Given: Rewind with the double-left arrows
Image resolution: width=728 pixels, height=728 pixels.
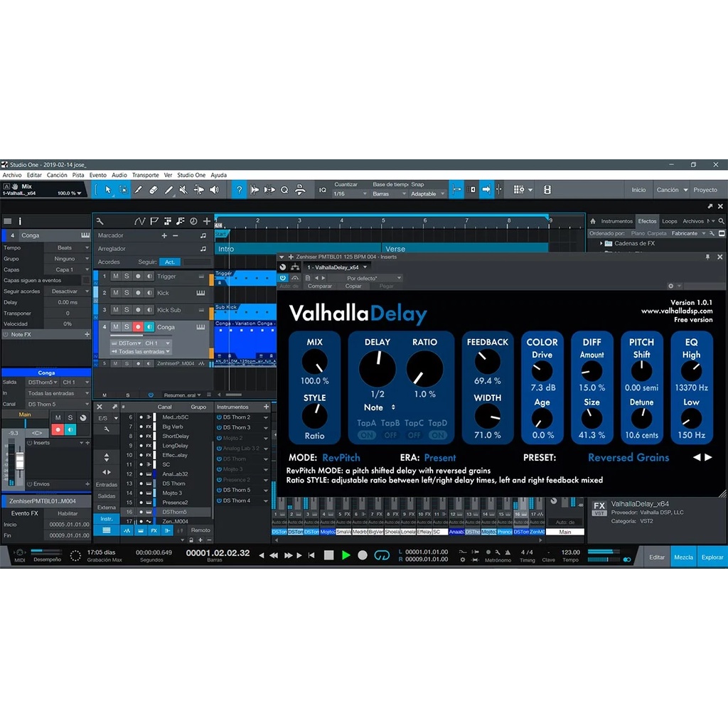Looking at the screenshot, I should tap(274, 555).
